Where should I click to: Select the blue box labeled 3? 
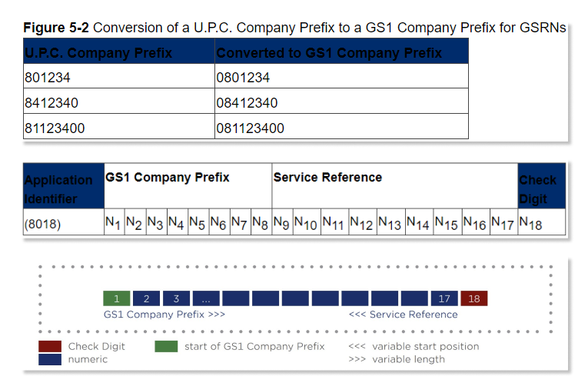pos(176,298)
